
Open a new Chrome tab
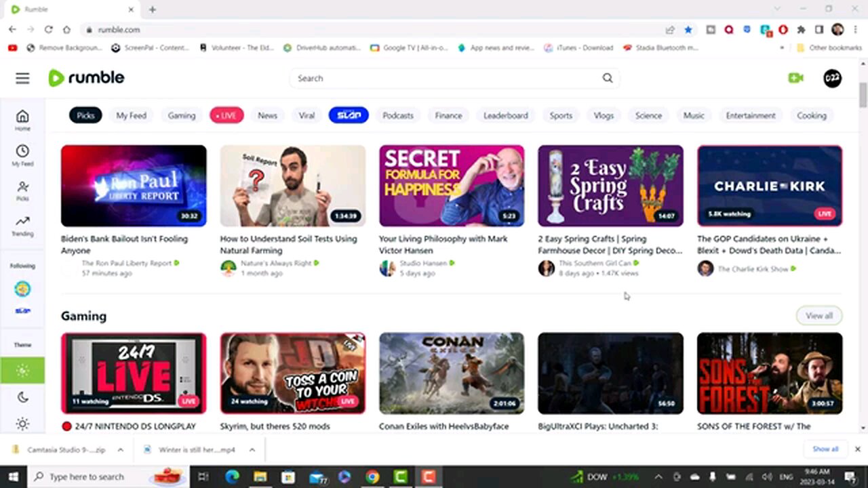[152, 9]
